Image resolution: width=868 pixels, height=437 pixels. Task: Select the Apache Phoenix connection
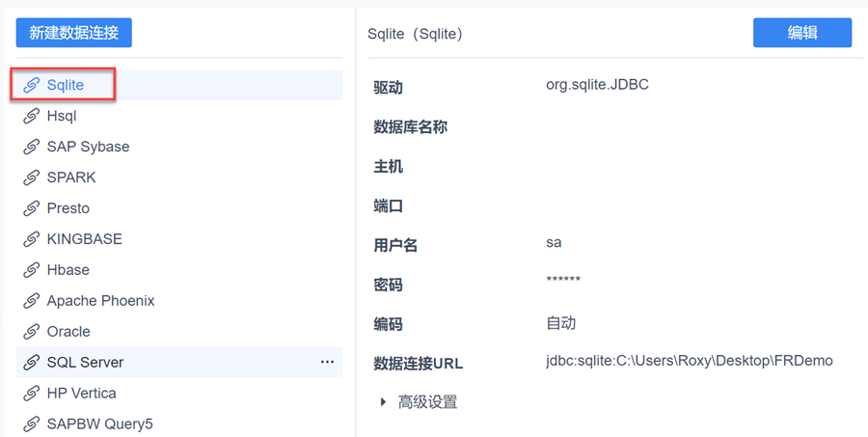[x=100, y=301]
